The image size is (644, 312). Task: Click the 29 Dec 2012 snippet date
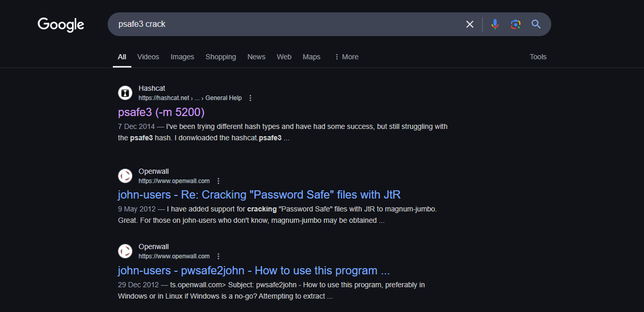pos(139,285)
